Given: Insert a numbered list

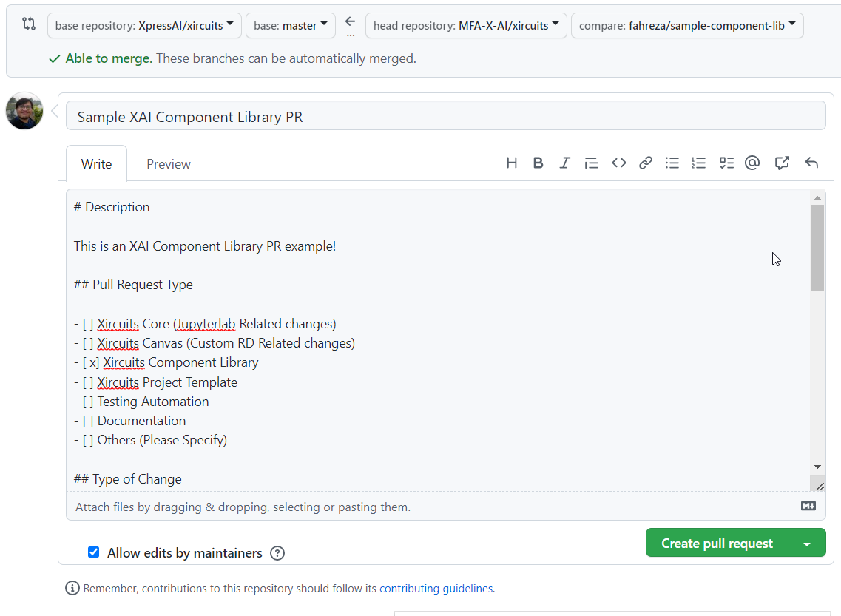Looking at the screenshot, I should click(698, 163).
